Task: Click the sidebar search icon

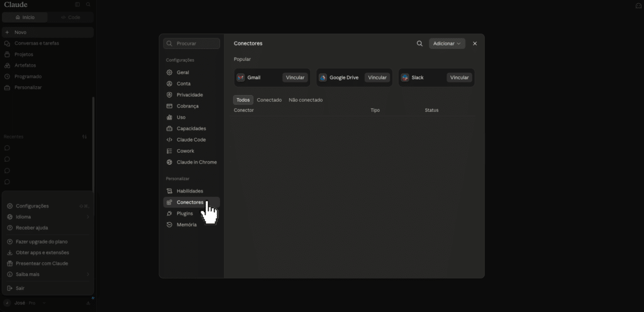Action: coord(88,4)
